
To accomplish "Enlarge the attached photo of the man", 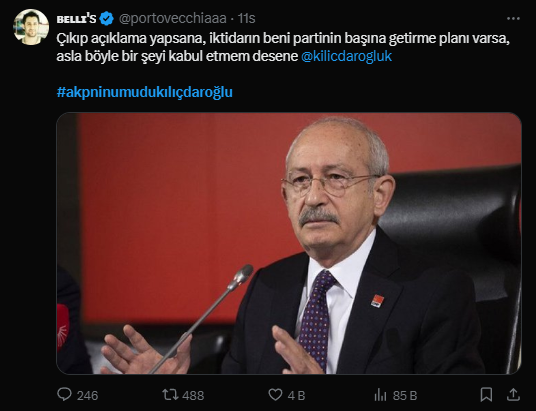I will 289,243.
